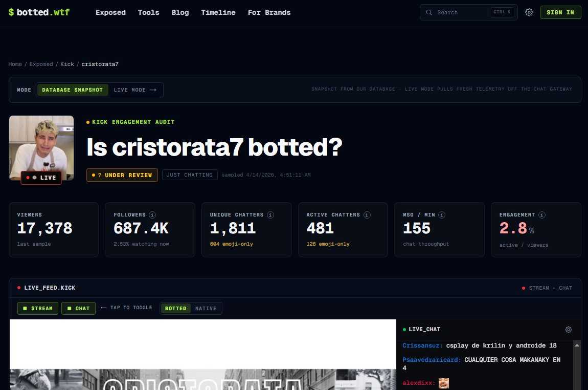Click the cristorata7 breadcrumb text

click(100, 64)
